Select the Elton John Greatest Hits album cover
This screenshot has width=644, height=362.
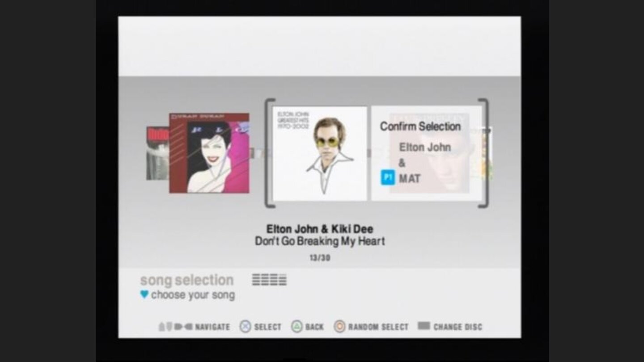[x=320, y=153]
